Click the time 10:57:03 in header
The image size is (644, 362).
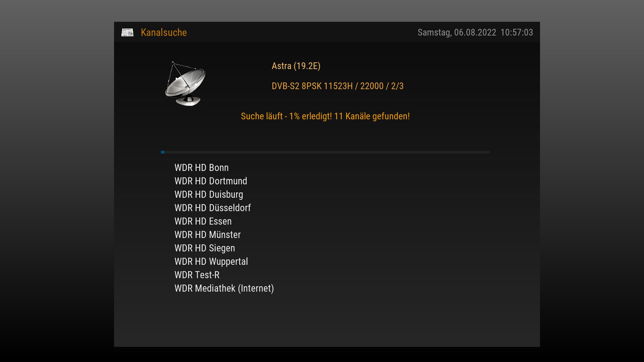coord(517,33)
